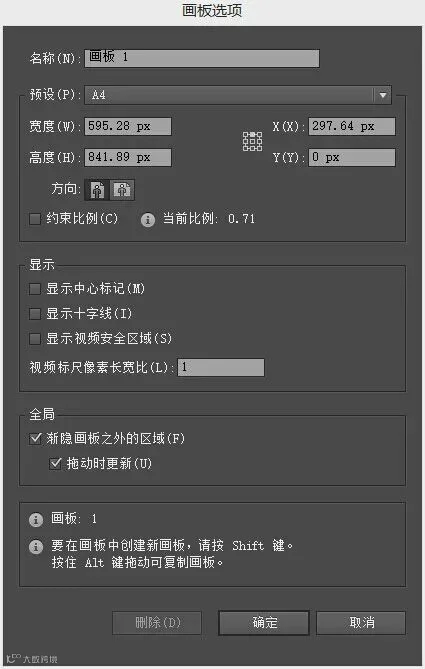425x669 pixels.
Task: Enable 显示中心标记 checkbox
Action: pos(35,289)
